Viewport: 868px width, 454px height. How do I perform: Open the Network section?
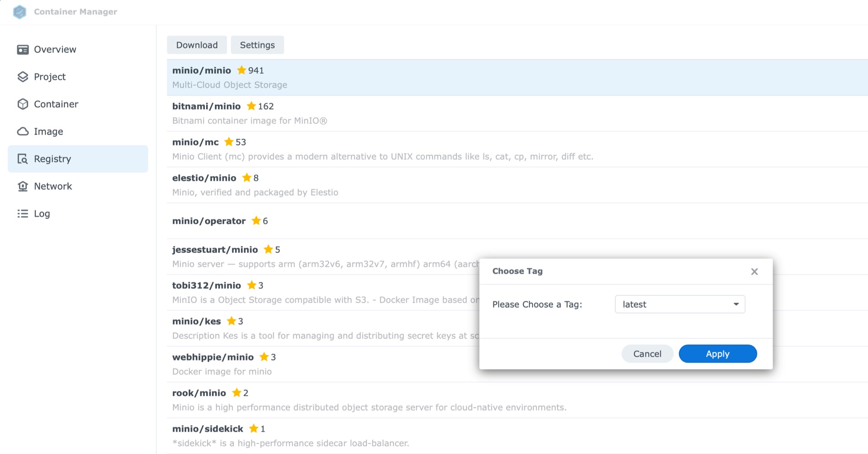point(78,186)
